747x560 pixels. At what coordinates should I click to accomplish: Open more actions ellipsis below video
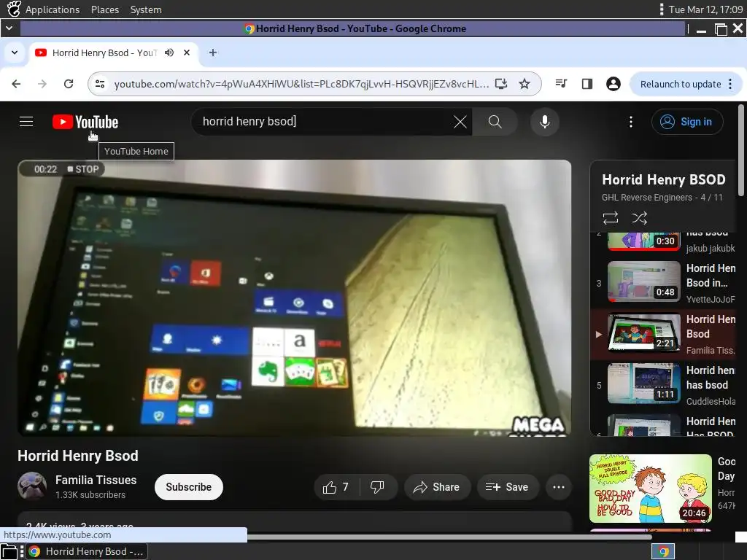(x=558, y=487)
